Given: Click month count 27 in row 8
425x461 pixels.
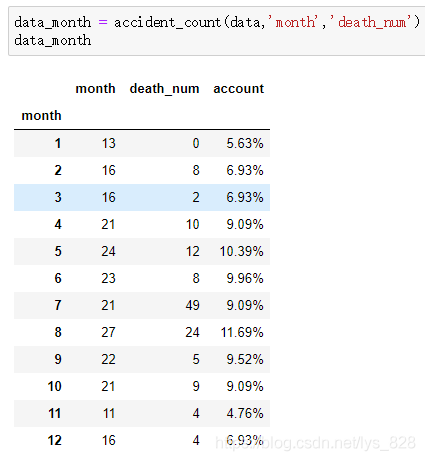Looking at the screenshot, I should click(108, 332).
